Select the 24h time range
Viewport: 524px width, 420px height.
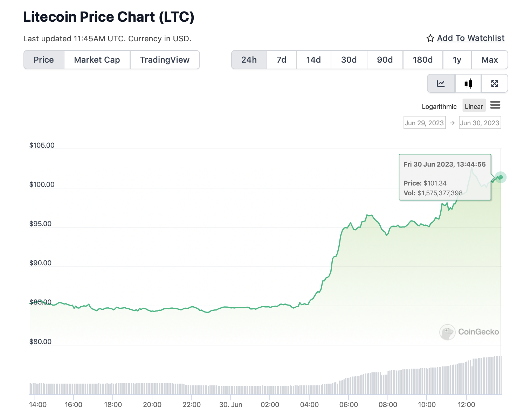click(x=249, y=60)
